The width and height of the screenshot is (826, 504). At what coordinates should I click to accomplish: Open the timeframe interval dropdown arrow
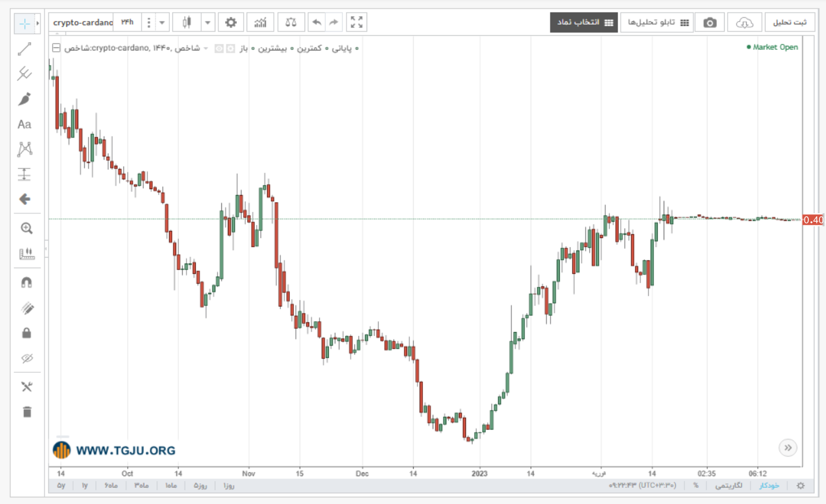tap(162, 23)
